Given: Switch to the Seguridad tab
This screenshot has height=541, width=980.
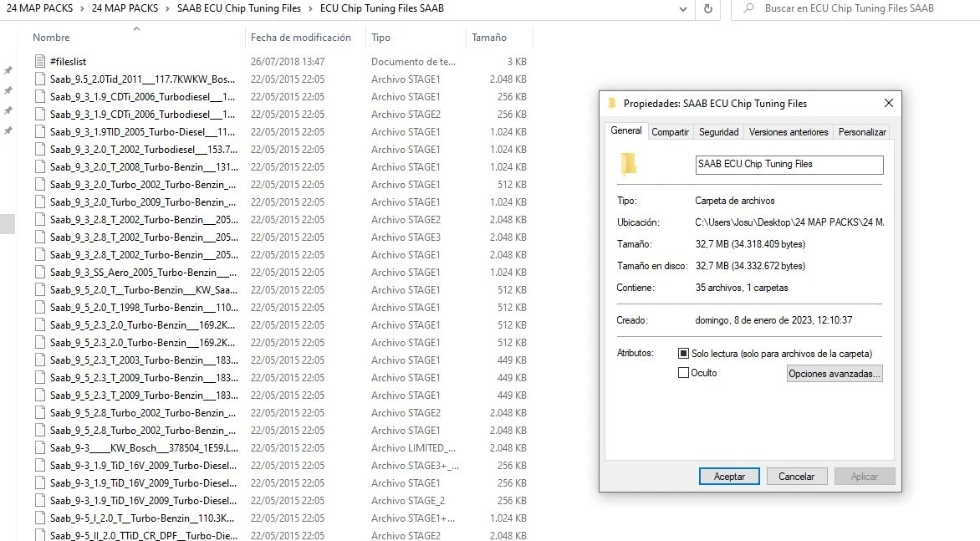Looking at the screenshot, I should (719, 132).
